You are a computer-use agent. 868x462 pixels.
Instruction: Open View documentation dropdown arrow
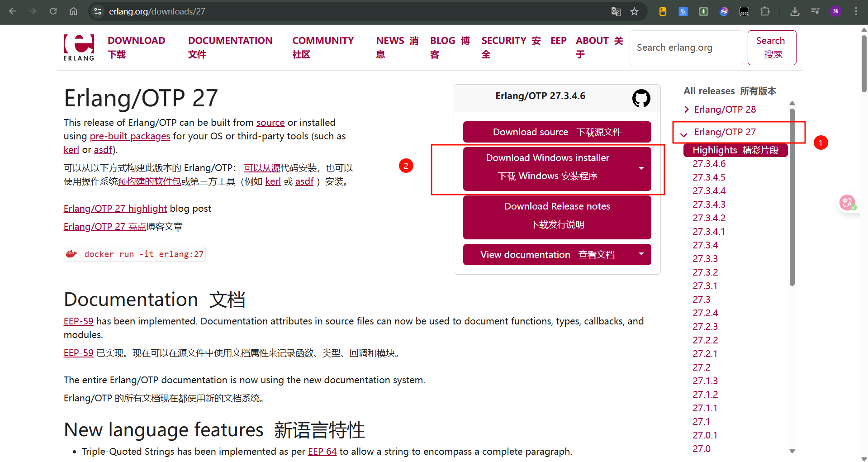point(641,254)
